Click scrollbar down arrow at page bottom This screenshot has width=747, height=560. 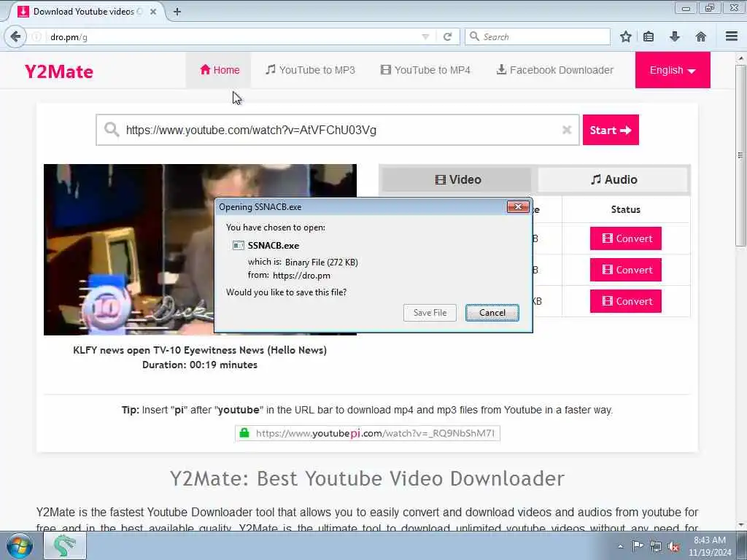pyautogui.click(x=740, y=525)
